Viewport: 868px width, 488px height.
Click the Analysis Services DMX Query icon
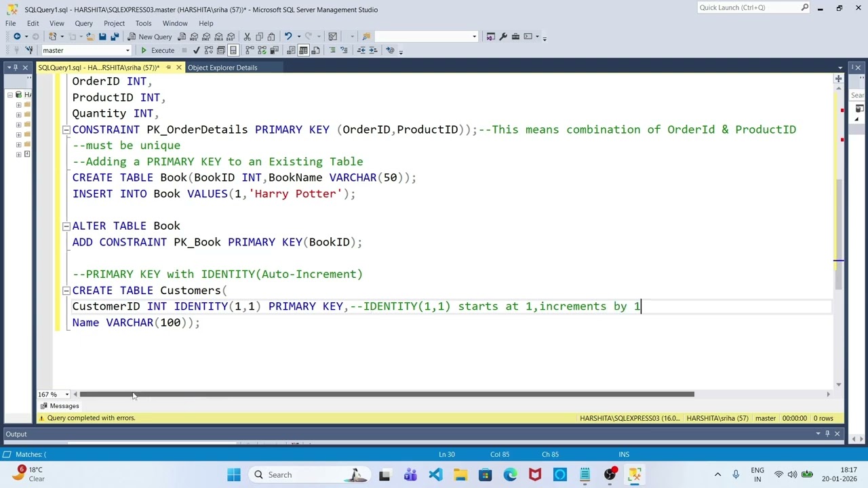[206, 37]
